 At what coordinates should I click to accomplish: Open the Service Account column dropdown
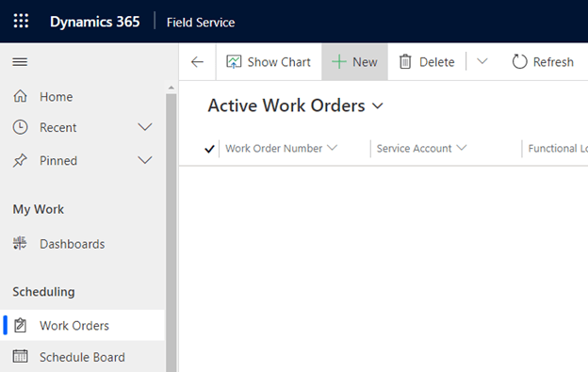coord(462,148)
